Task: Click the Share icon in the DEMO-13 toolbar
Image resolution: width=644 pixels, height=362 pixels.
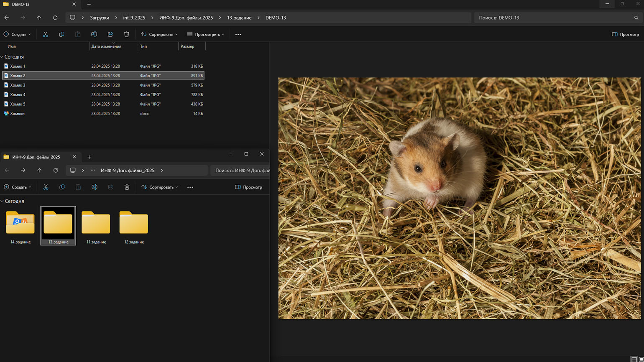Action: click(x=110, y=34)
